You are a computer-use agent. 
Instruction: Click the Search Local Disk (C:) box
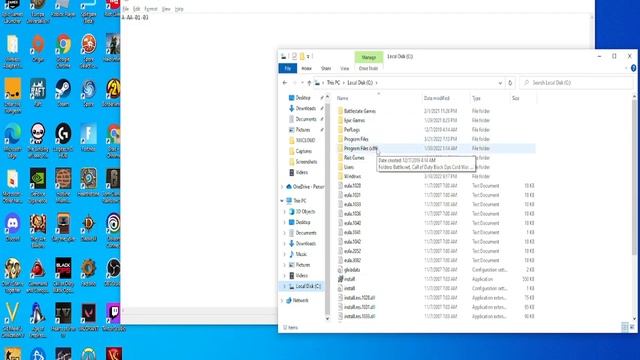[x=576, y=83]
